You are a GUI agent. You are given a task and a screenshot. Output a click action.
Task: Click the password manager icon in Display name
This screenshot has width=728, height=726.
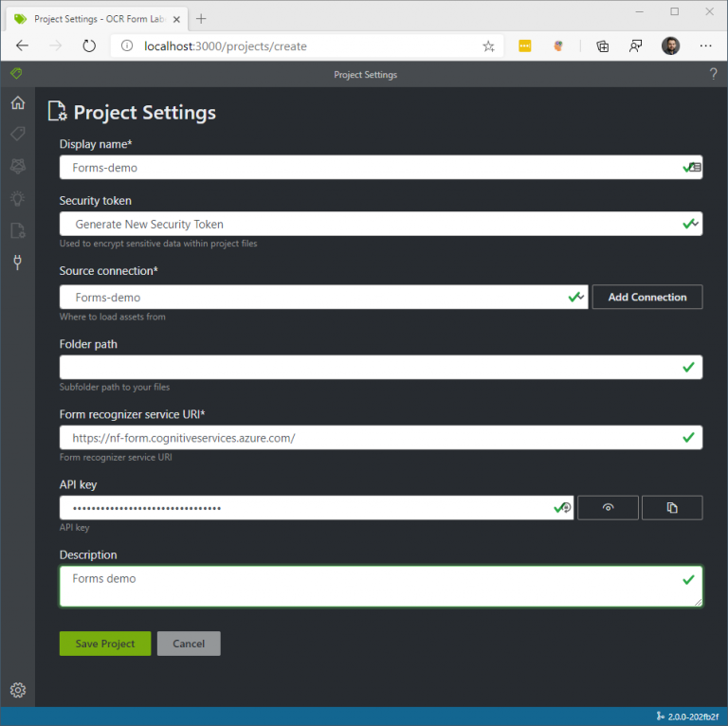coord(696,167)
